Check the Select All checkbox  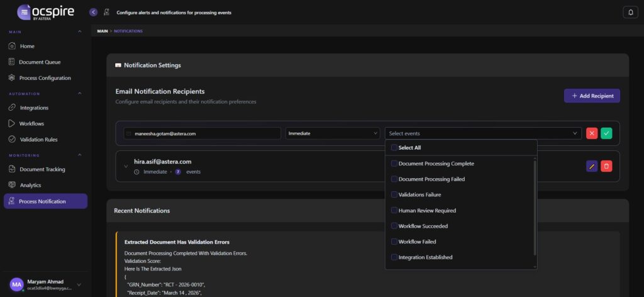394,147
